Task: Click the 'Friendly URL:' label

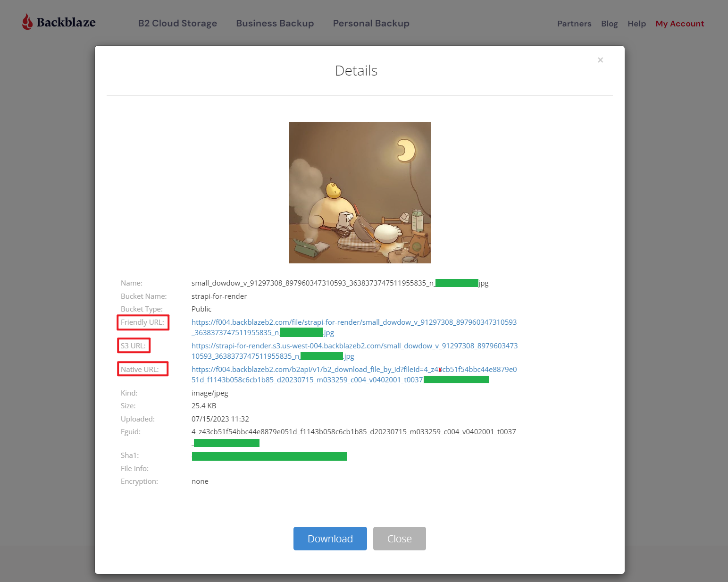Action: point(142,322)
